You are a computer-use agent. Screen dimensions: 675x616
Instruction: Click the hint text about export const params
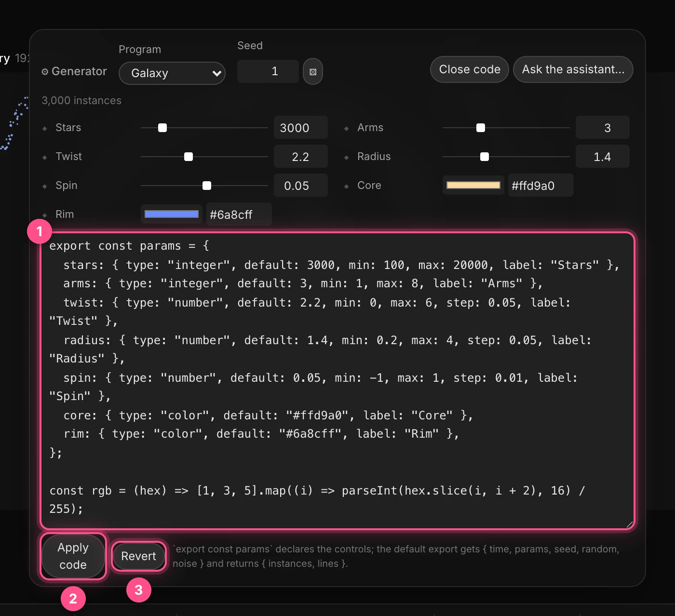click(396, 556)
